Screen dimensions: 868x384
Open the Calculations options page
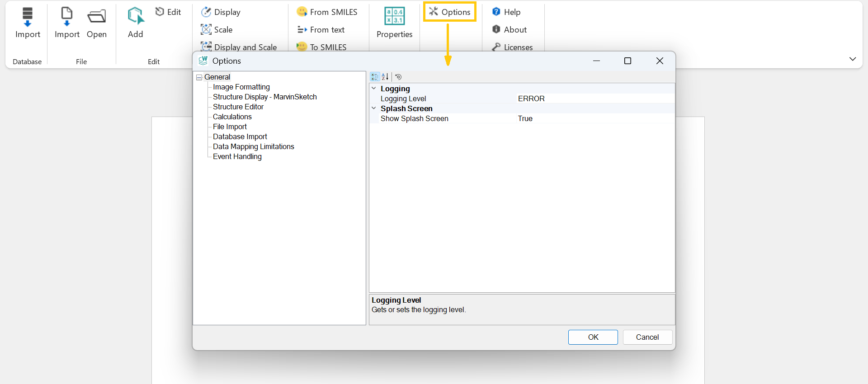click(232, 117)
